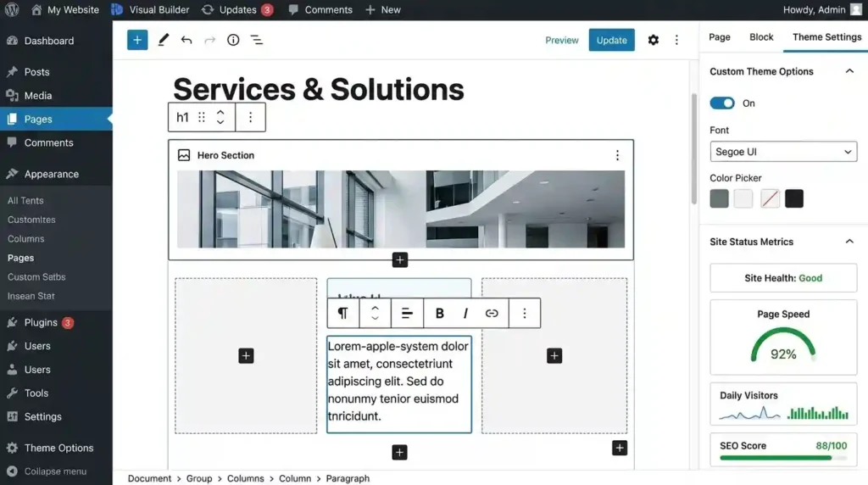Move paragraph block up or down arrows
Viewport: 868px width, 485px height.
click(375, 314)
